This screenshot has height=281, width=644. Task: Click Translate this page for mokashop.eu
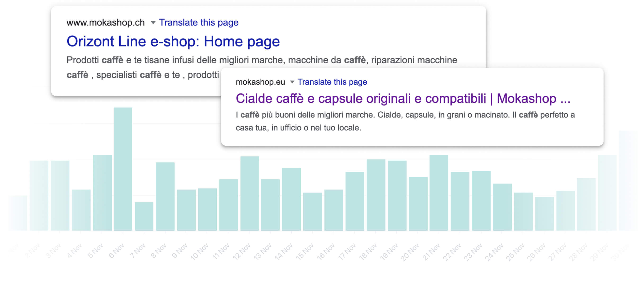pyautogui.click(x=332, y=82)
